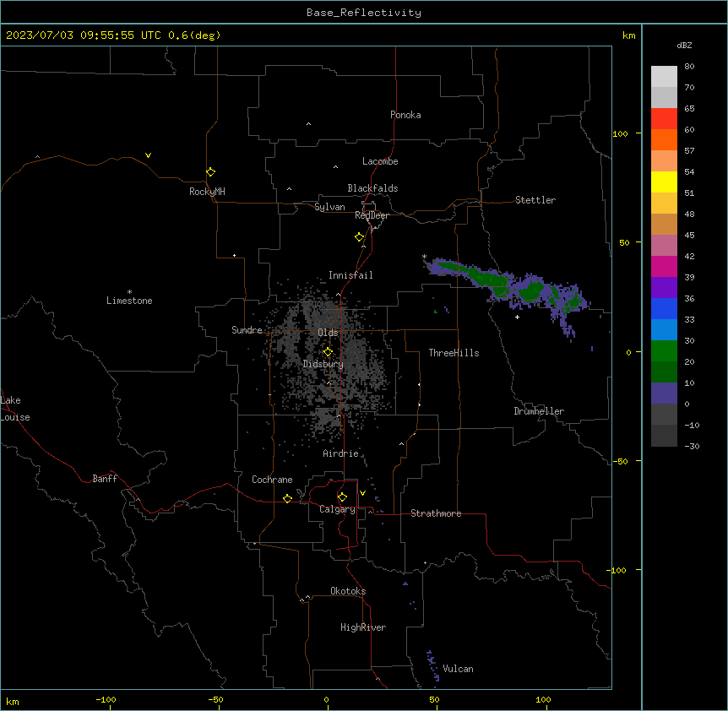Click the asterisk marker above Limestone
The image size is (728, 711).
tap(129, 292)
